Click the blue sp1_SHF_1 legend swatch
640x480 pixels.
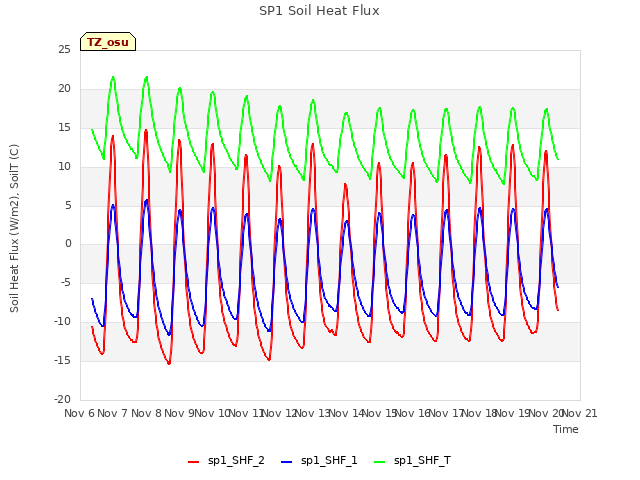pos(287,462)
